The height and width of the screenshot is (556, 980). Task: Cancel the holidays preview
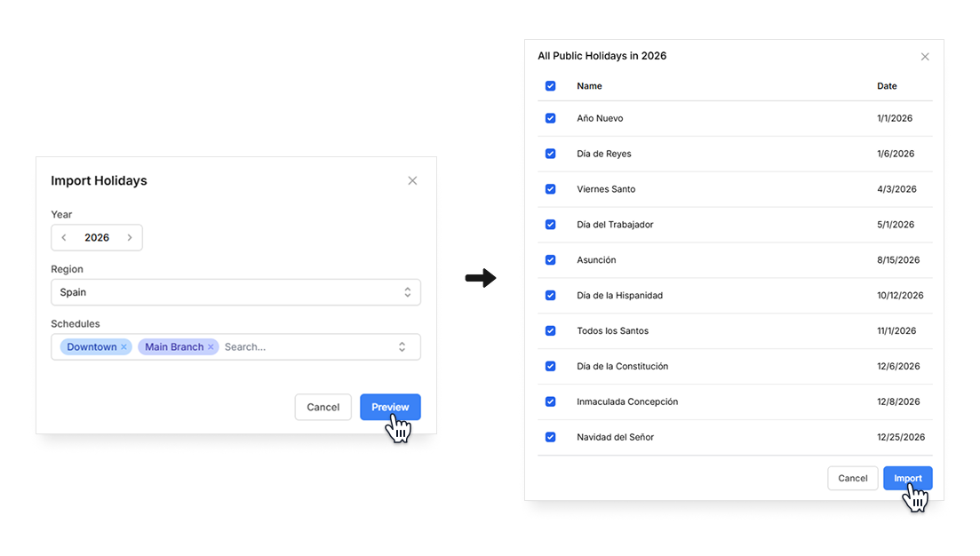coord(853,478)
